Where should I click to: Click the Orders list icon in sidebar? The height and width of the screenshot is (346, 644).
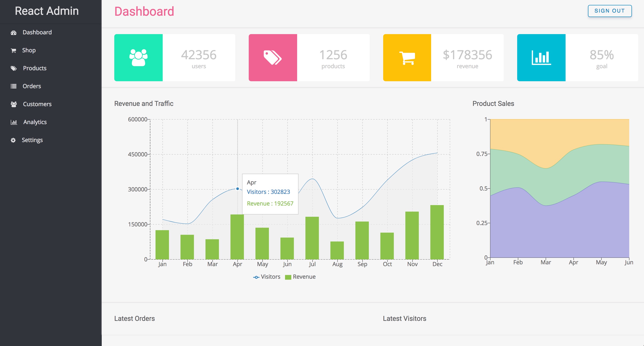13,86
